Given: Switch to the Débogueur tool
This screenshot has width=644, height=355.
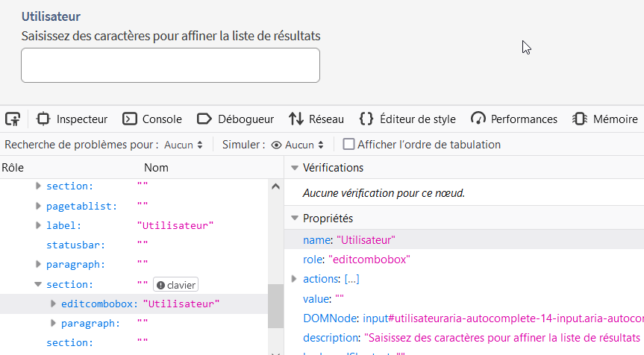Looking at the screenshot, I should (x=236, y=119).
